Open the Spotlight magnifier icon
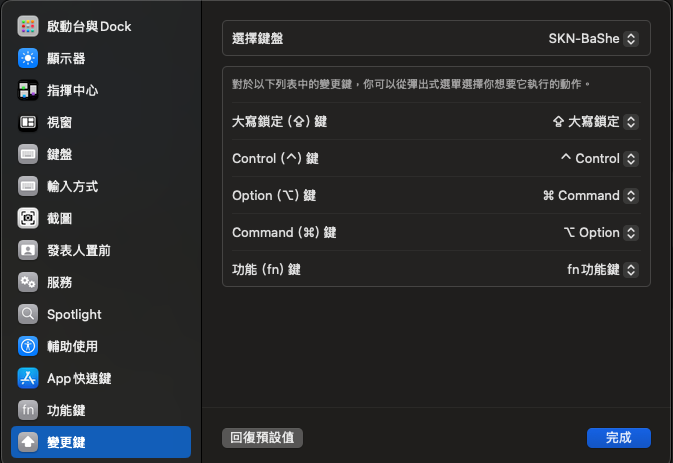The height and width of the screenshot is (463, 673). (x=28, y=315)
